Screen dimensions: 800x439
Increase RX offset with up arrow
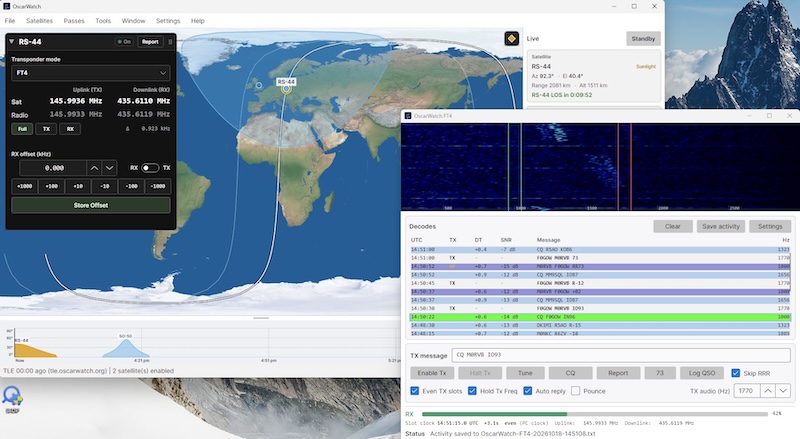coord(94,168)
